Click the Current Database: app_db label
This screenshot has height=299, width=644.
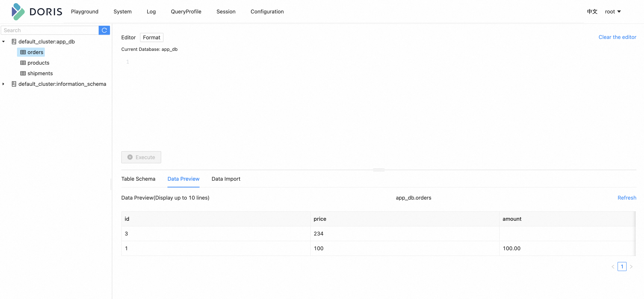tap(149, 49)
